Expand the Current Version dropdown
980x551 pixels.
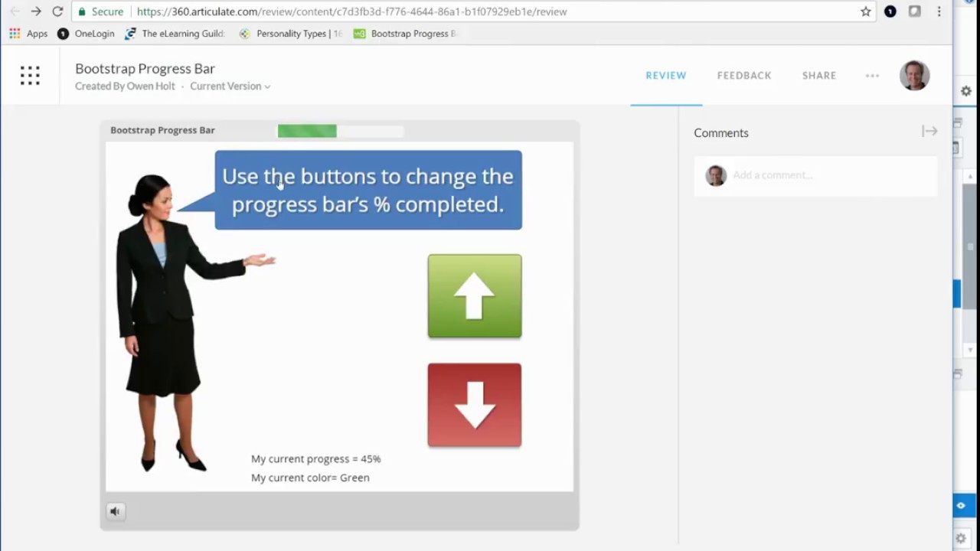(230, 86)
